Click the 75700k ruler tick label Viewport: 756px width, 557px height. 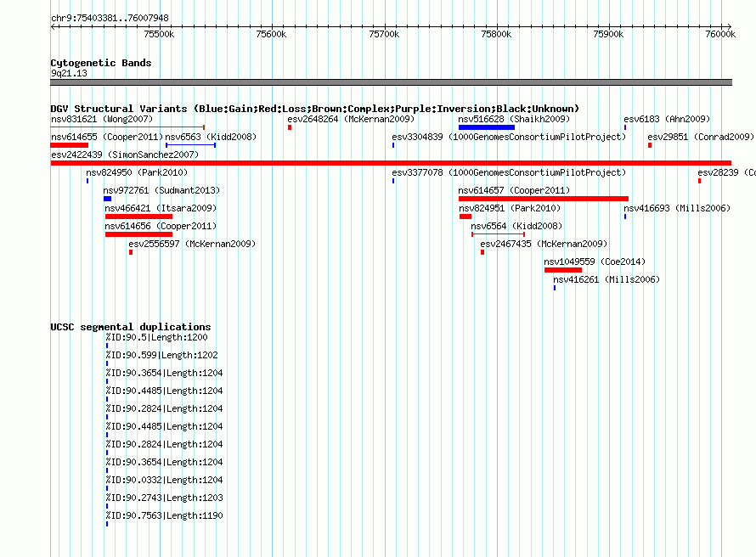384,34
